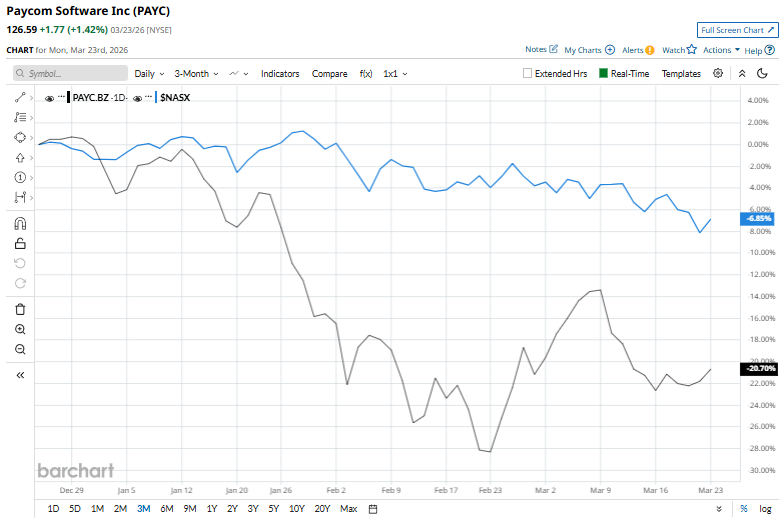
Task: Select the arrow marker tool
Action: tap(20, 158)
